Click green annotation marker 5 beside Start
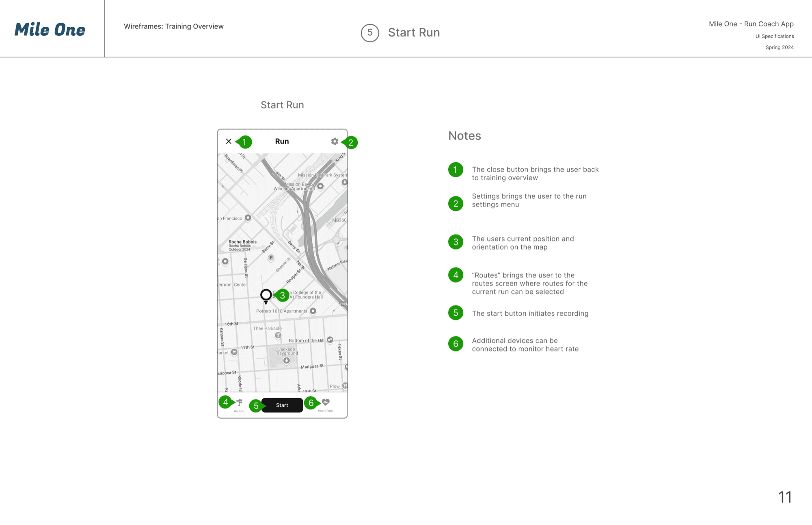The width and height of the screenshot is (812, 525). [257, 406]
